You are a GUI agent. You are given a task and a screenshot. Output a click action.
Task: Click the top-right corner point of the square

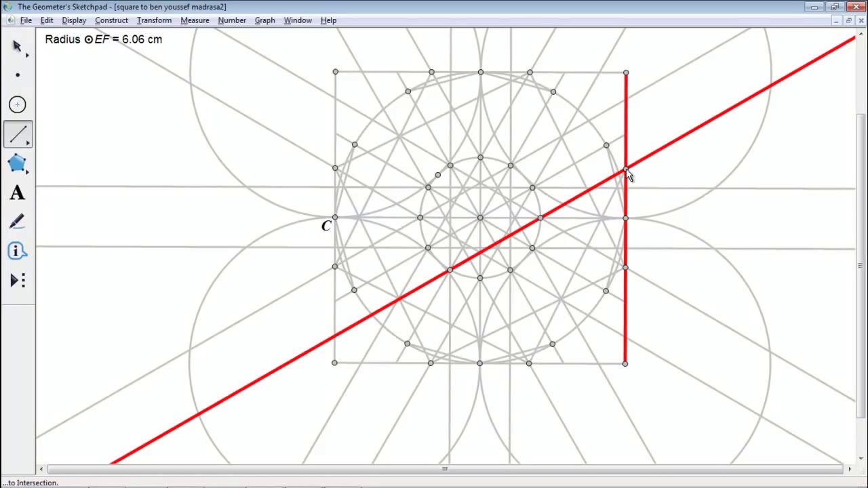[x=625, y=73]
